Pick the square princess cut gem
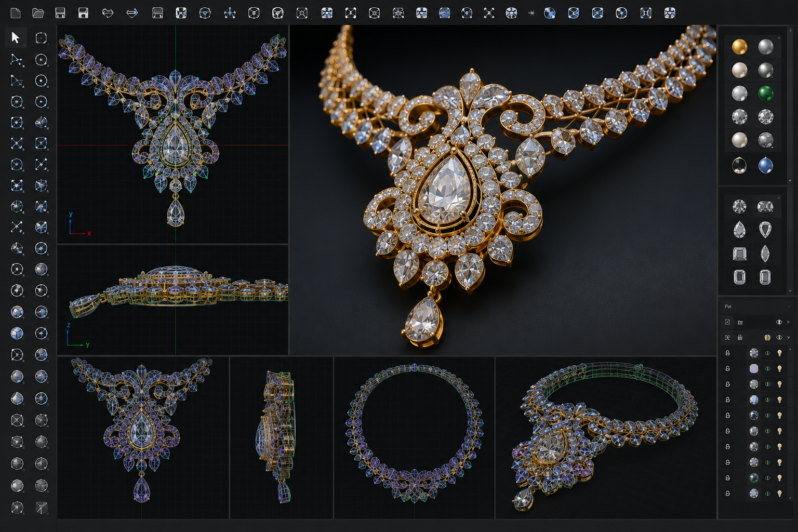The height and width of the screenshot is (532, 798). (739, 254)
